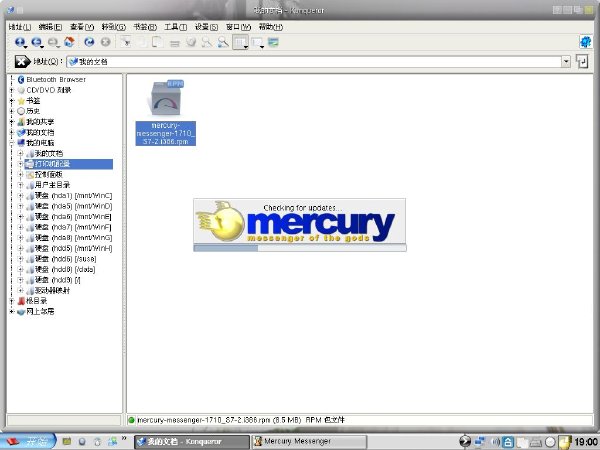
Task: Expand the hdd5 /mnt/WinH node
Action: [21, 248]
